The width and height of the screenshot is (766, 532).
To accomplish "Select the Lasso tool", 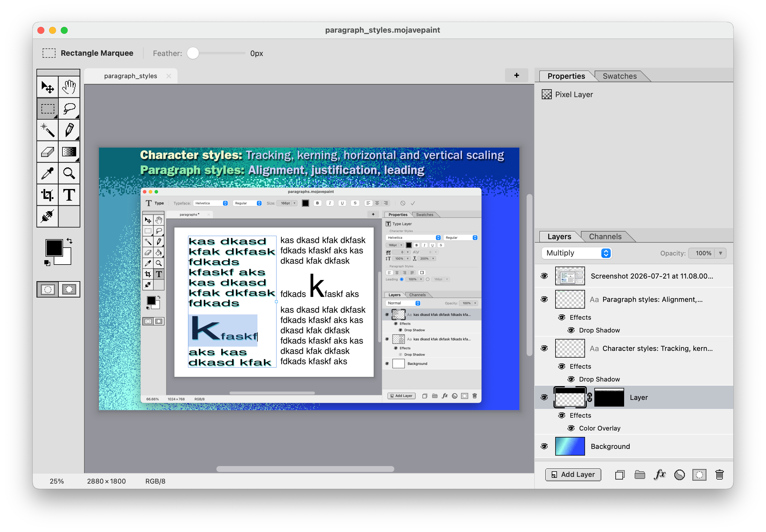I will (x=69, y=109).
